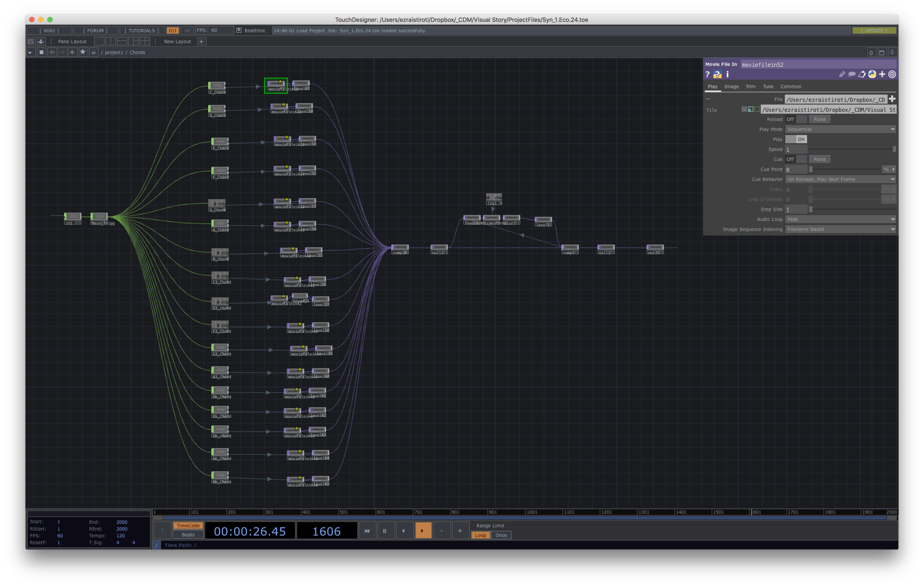Image resolution: width=924 pixels, height=586 pixels.
Task: Click the UPDATE button at top right
Action: click(874, 30)
